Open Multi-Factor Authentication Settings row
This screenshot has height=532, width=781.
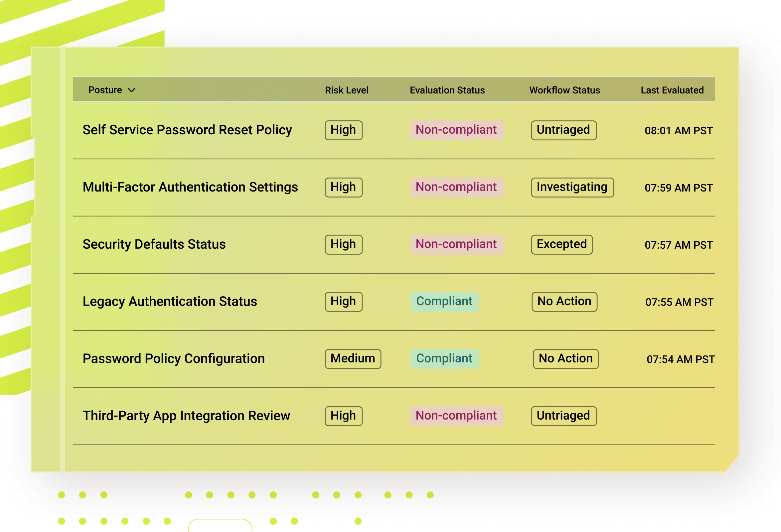point(394,188)
